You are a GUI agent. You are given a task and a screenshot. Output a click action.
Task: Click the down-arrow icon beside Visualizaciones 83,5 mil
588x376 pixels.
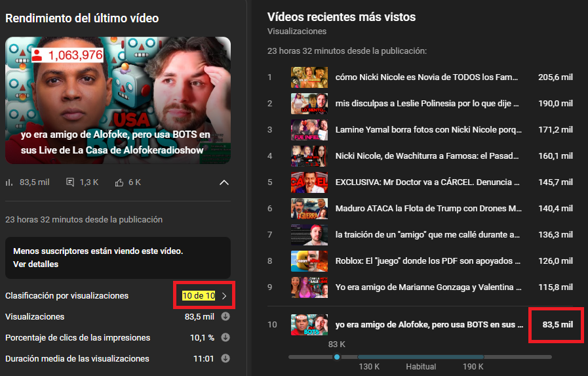[x=225, y=316]
